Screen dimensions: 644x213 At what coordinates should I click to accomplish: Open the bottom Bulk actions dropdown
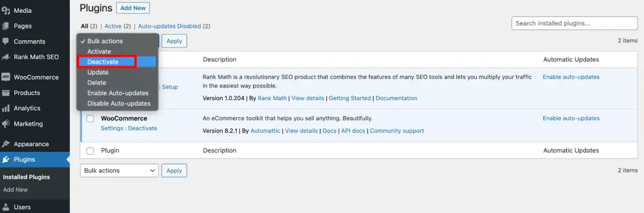(x=119, y=171)
